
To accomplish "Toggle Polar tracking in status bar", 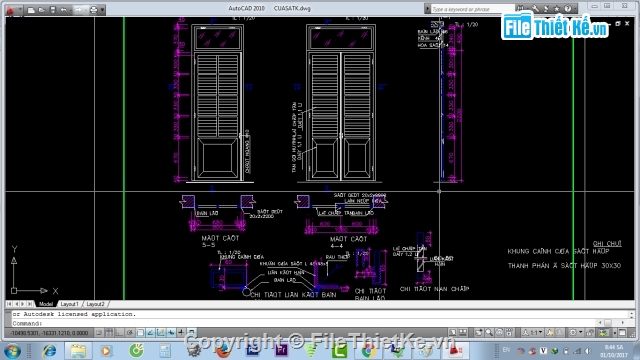I will click(130, 333).
